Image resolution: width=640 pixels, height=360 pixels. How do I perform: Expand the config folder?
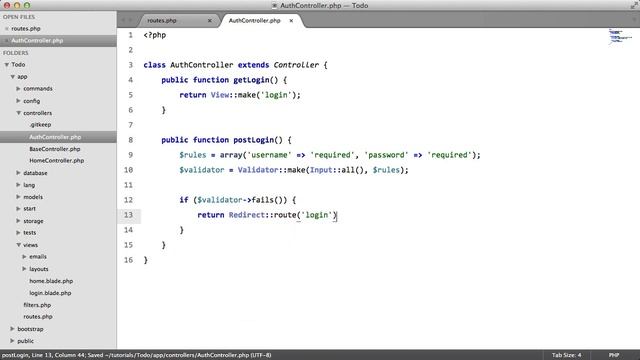[x=18, y=100]
